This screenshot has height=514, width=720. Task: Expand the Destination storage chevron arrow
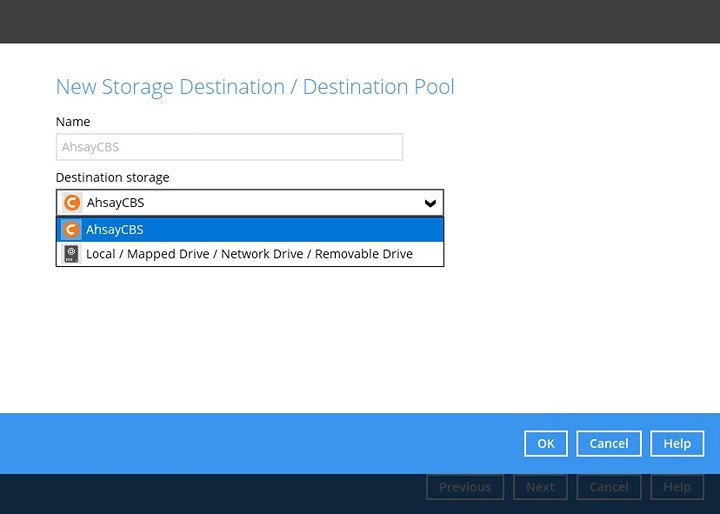coord(430,203)
